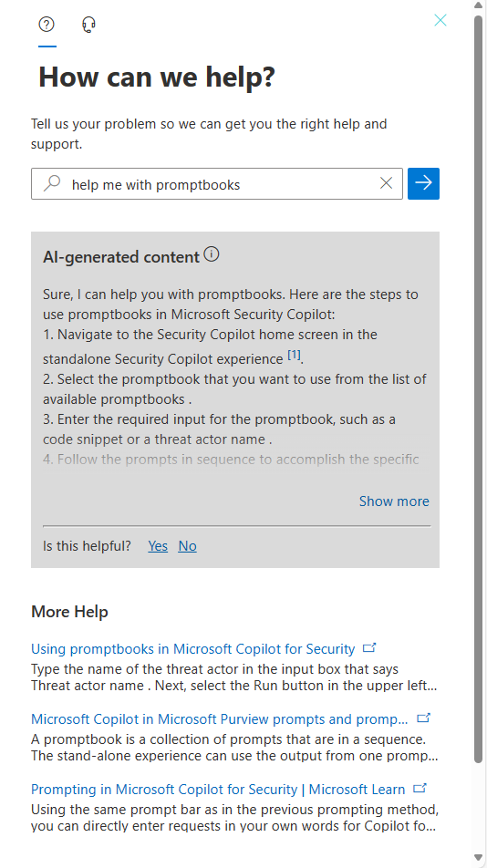Click external-link icon beside Purview prompts link
Screen dimensions: 487x868
423,718
